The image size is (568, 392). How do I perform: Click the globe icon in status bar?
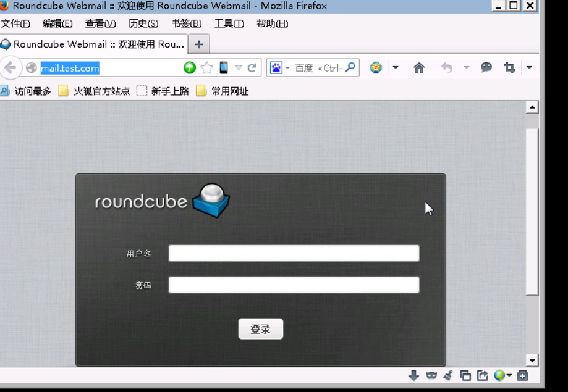tap(499, 375)
